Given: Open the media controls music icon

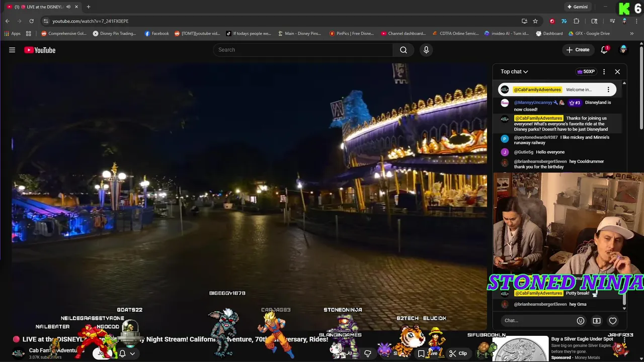Looking at the screenshot, I should click(612, 21).
